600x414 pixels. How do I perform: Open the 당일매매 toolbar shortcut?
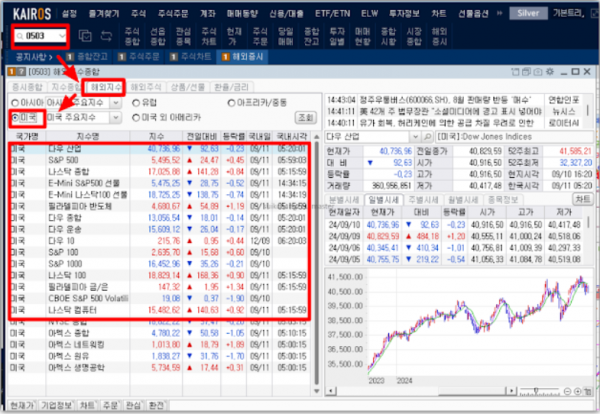(285, 36)
